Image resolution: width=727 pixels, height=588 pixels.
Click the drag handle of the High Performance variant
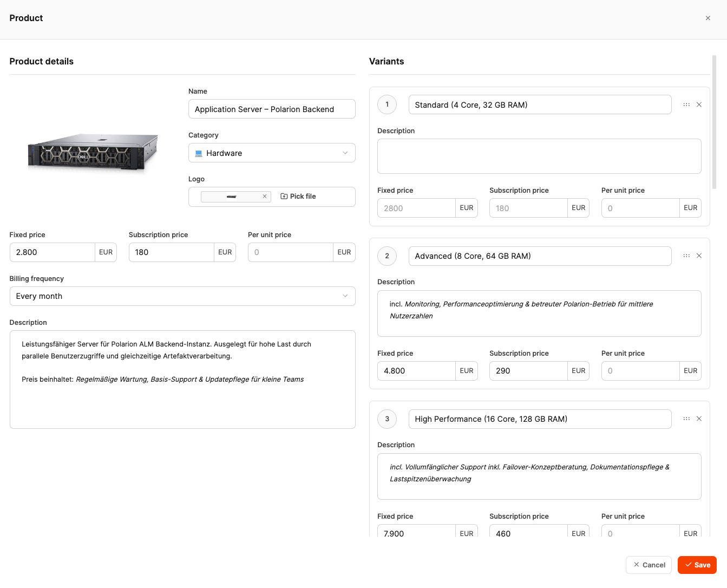(686, 419)
